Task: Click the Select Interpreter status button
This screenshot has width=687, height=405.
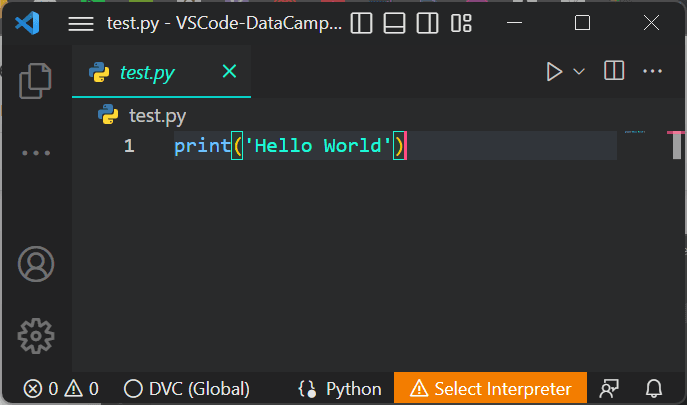Action: [x=489, y=389]
